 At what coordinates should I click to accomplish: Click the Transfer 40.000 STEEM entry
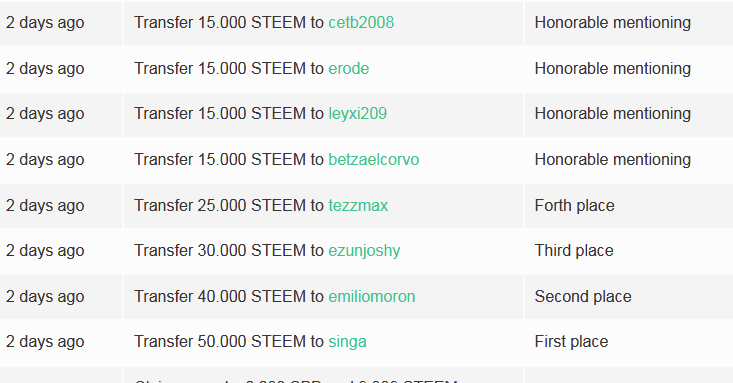tap(274, 296)
